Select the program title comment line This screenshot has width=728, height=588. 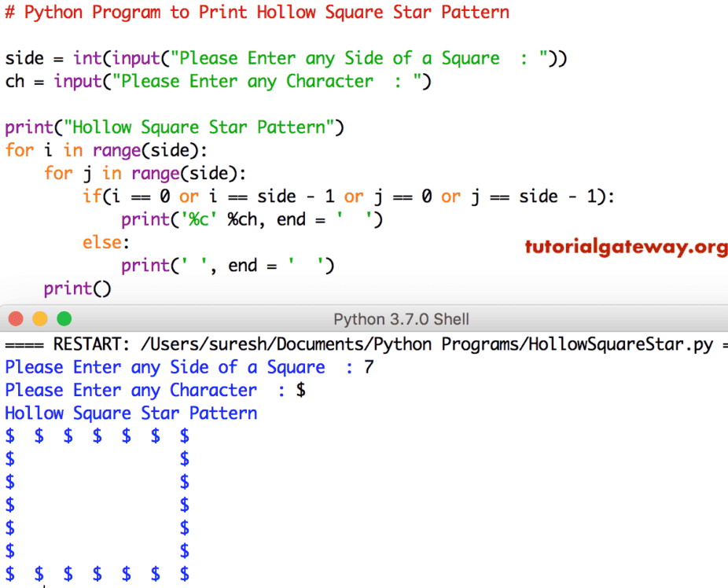point(256,12)
